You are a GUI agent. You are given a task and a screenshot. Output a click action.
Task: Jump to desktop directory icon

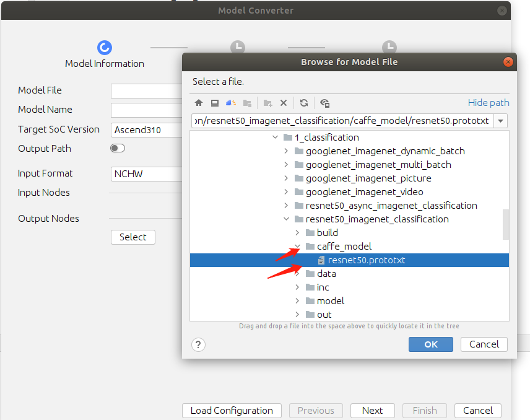click(215, 103)
